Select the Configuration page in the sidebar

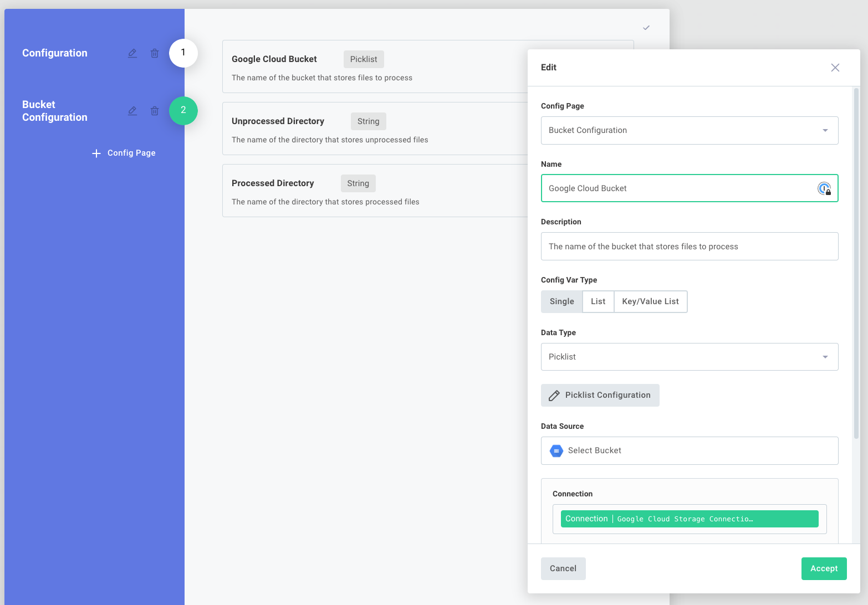tap(54, 53)
